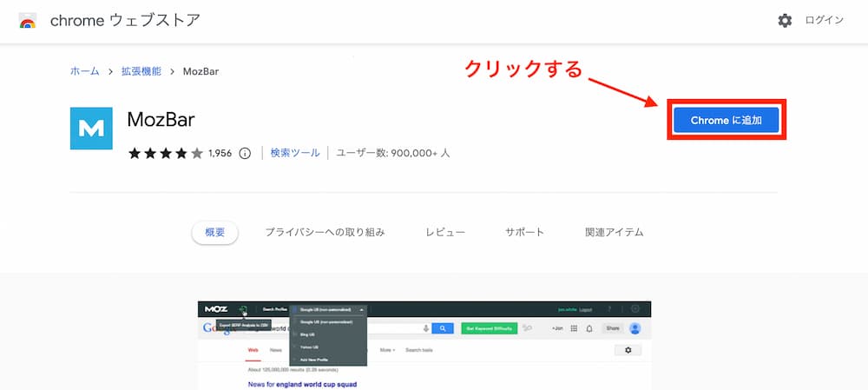868x390 pixels.
Task: Open the 拡張機能 breadcrumb link
Action: (x=141, y=71)
